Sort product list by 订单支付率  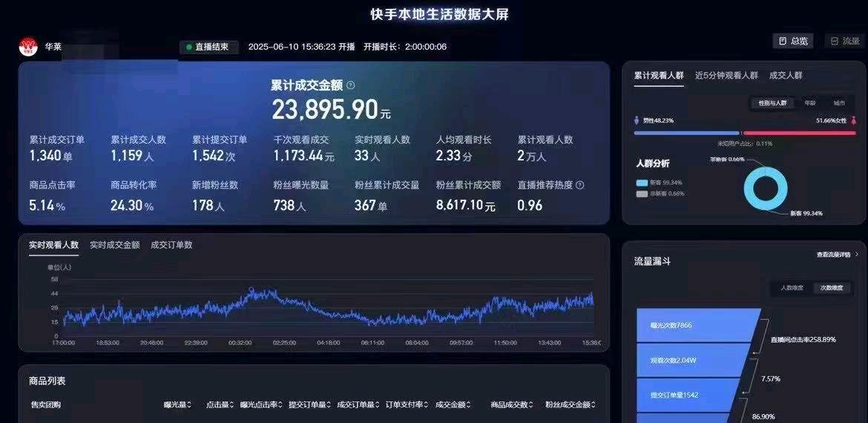[x=407, y=404]
